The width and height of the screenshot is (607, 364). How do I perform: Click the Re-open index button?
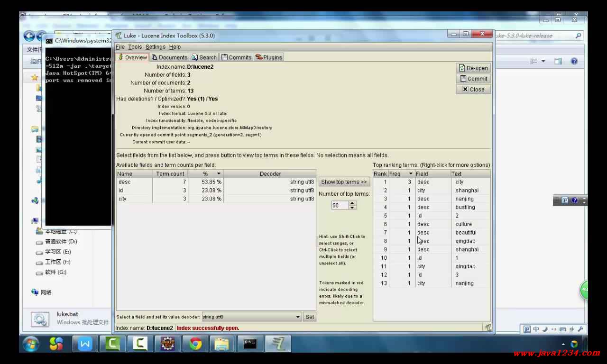473,68
